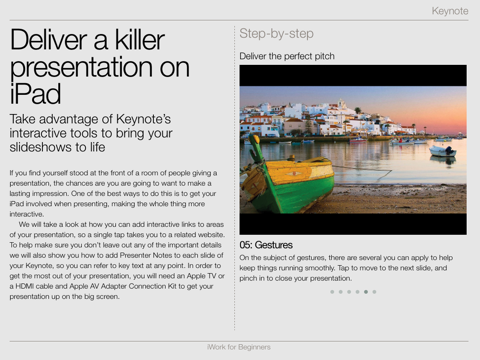Image resolution: width=480 pixels, height=360 pixels.
Task: Tap the paragraph starting 'We will take a look'
Action: click(x=117, y=260)
